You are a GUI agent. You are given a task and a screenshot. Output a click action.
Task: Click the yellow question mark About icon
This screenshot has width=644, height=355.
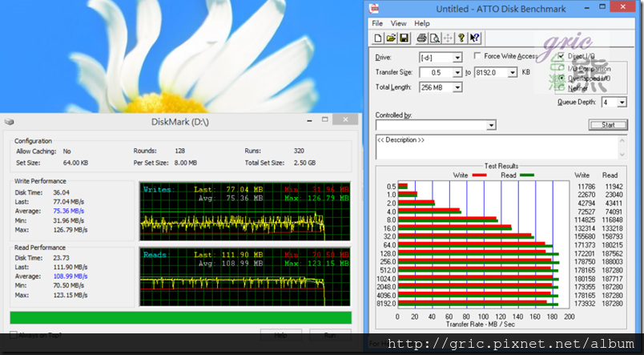pos(461,38)
